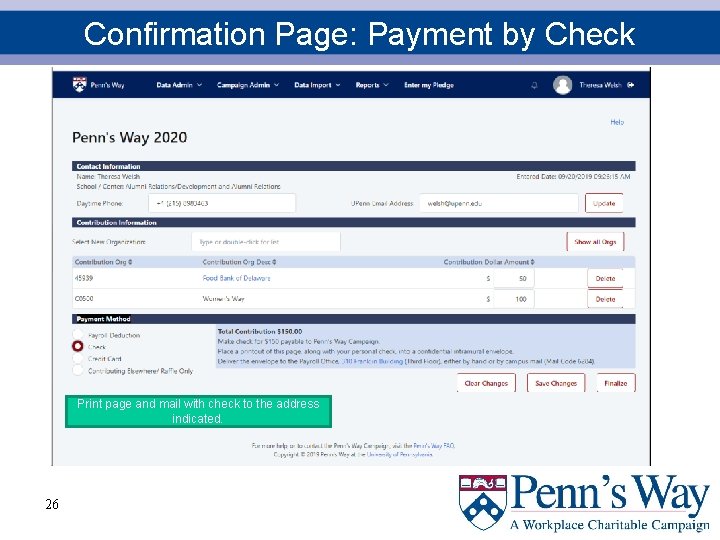Click Show all Orgs button
The height and width of the screenshot is (540, 720).
click(x=595, y=242)
